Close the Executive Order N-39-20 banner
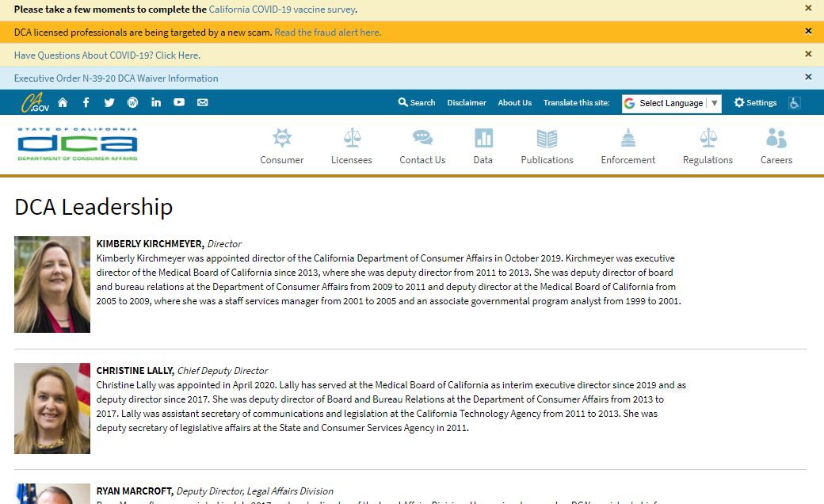The height and width of the screenshot is (504, 824). (808, 77)
